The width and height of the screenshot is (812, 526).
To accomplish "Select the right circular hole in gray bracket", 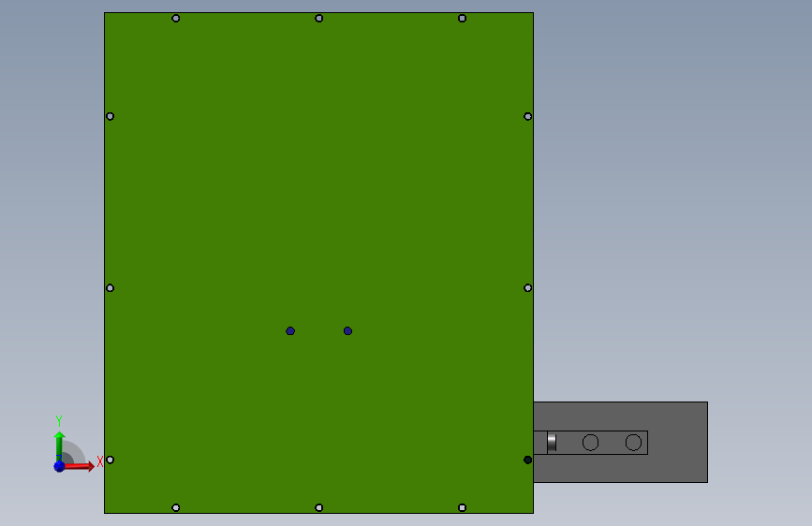I will 633,443.
